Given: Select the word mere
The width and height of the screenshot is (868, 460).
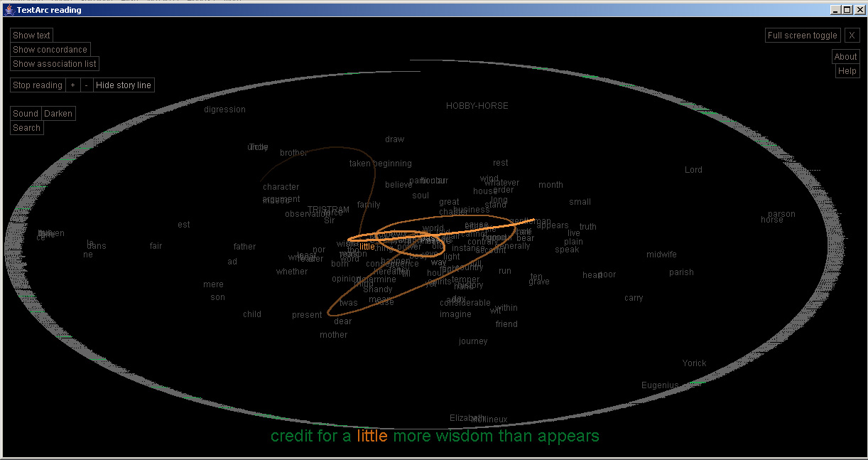Looking at the screenshot, I should pyautogui.click(x=213, y=284).
